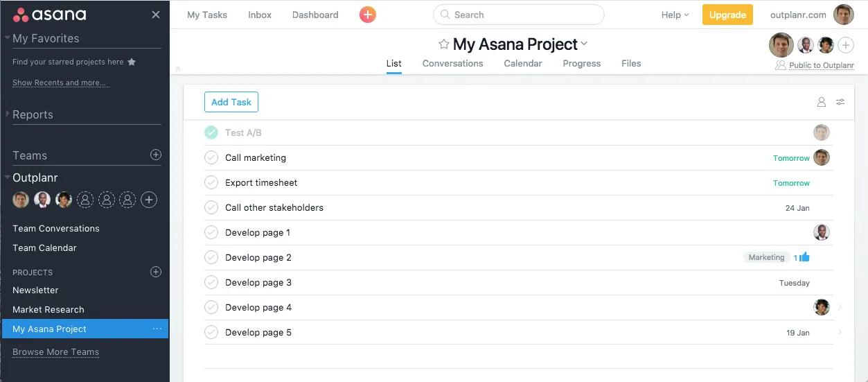Uncheck the completed Test A/B task
The width and height of the screenshot is (868, 382).
click(211, 132)
